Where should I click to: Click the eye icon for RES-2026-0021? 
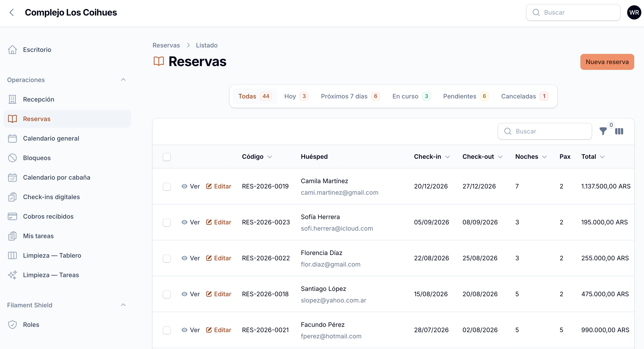(184, 330)
